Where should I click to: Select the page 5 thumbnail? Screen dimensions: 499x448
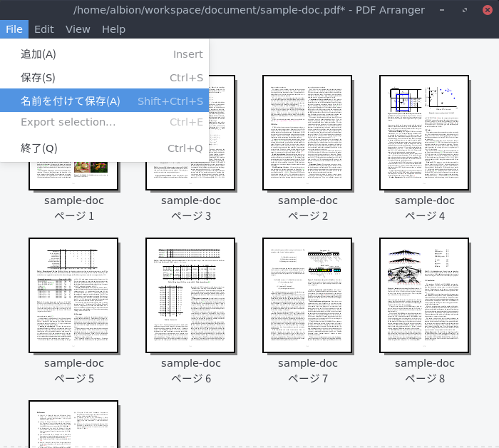pyautogui.click(x=73, y=295)
